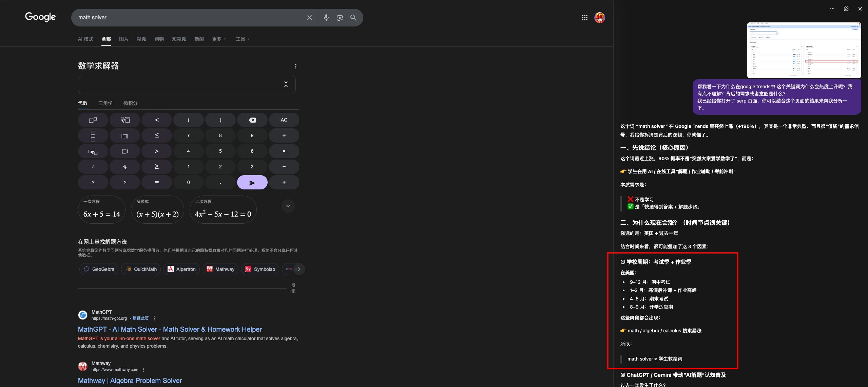The width and height of the screenshot is (868, 387).
Task: Open the attached screenshot thumbnail in chat
Action: 804,50
